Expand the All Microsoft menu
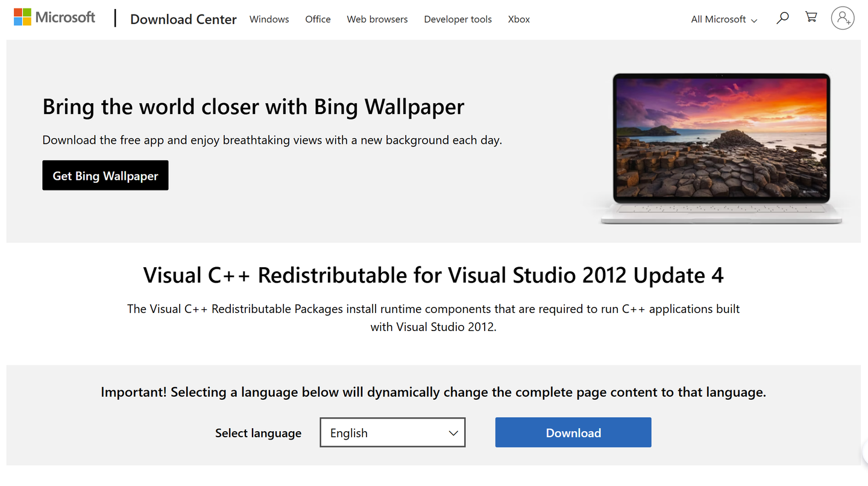The image size is (868, 486). (723, 19)
